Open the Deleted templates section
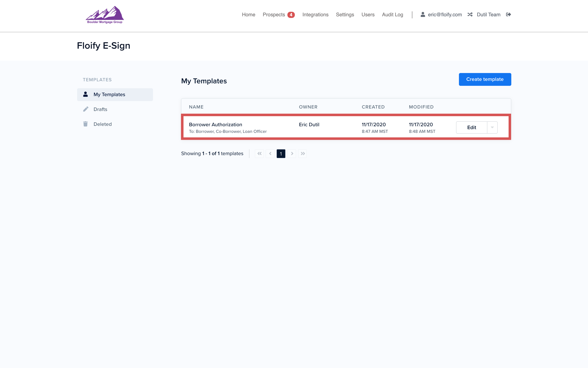 (x=102, y=124)
